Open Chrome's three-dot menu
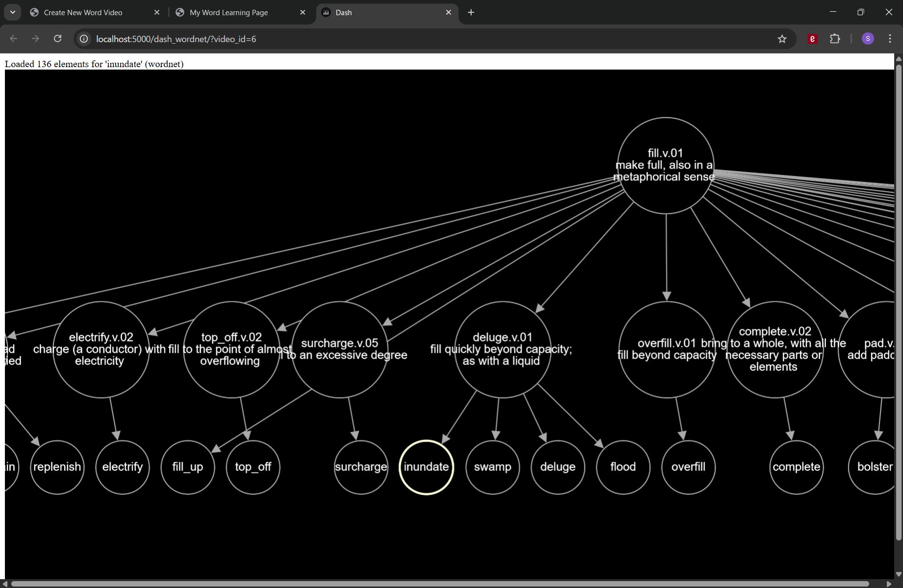 (x=890, y=39)
